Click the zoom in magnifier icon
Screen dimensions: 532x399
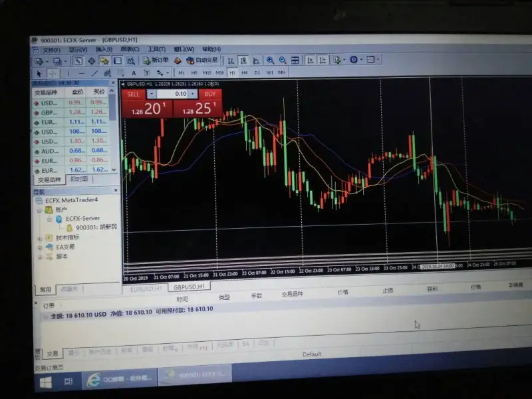pyautogui.click(x=270, y=61)
